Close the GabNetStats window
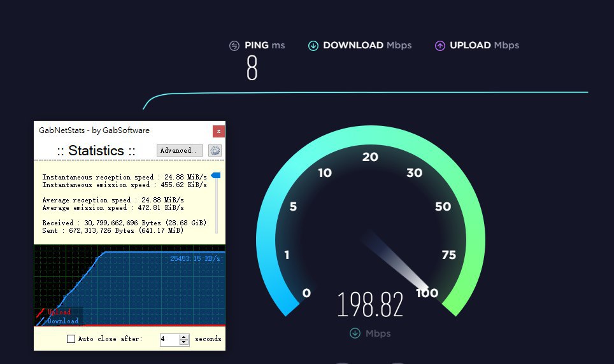614x364 pixels. pyautogui.click(x=218, y=131)
